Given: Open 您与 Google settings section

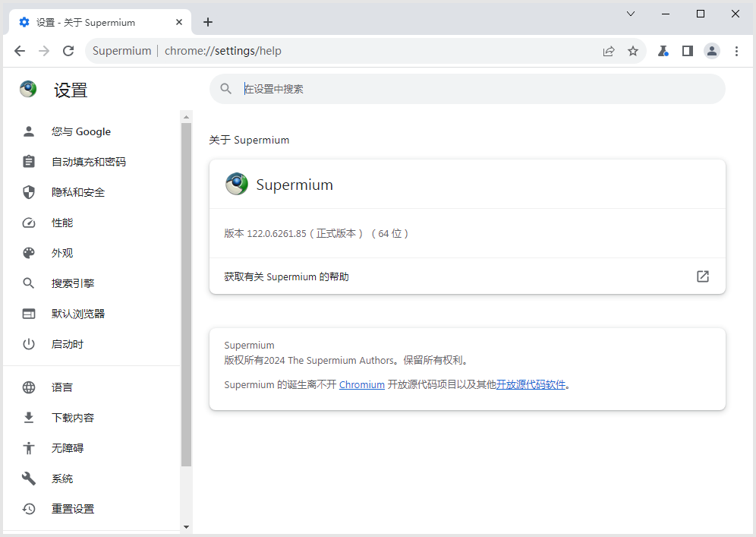Looking at the screenshot, I should [x=92, y=131].
